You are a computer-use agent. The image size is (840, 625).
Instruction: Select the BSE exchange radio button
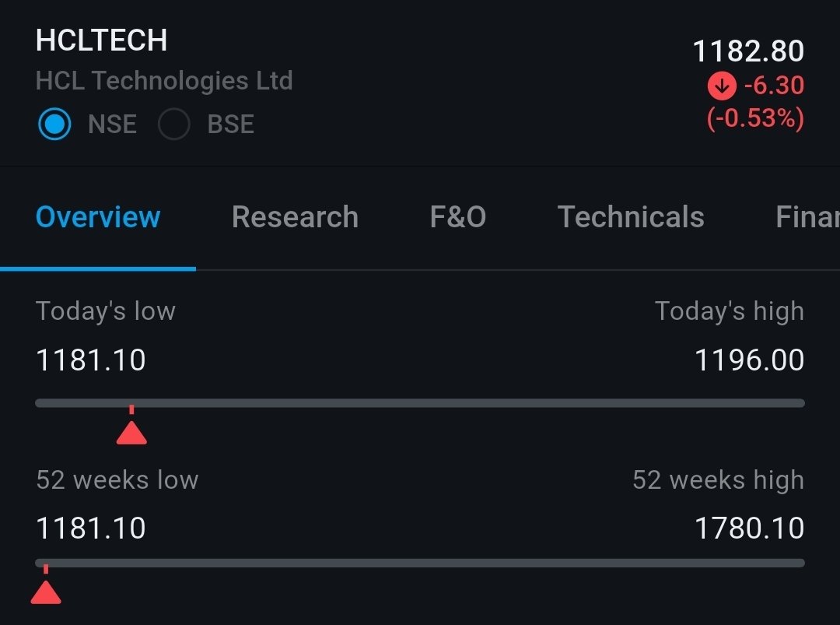174,124
